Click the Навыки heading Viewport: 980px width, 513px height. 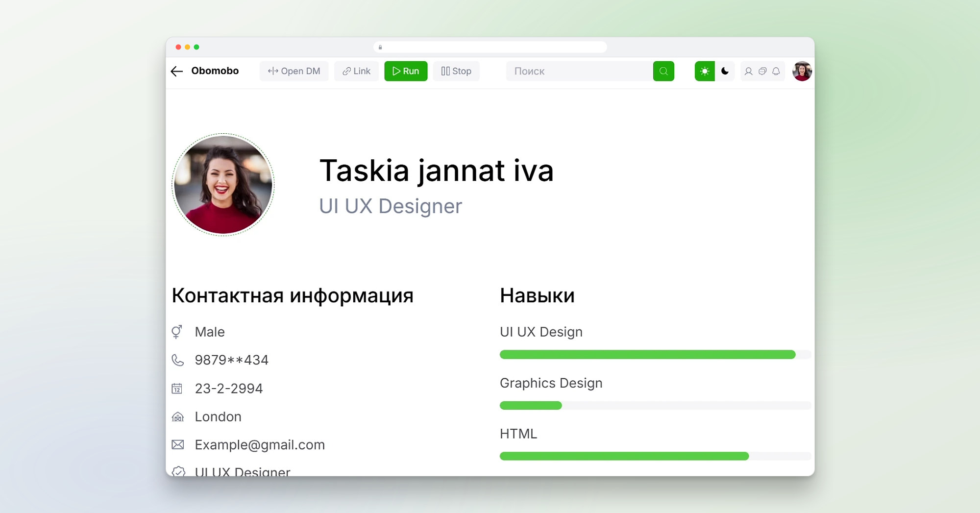(x=537, y=296)
